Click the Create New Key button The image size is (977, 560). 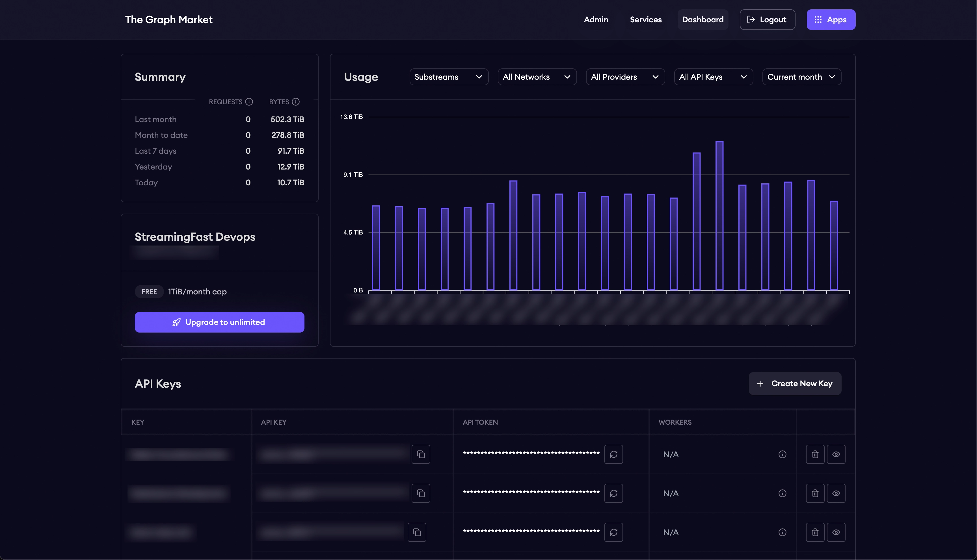795,383
